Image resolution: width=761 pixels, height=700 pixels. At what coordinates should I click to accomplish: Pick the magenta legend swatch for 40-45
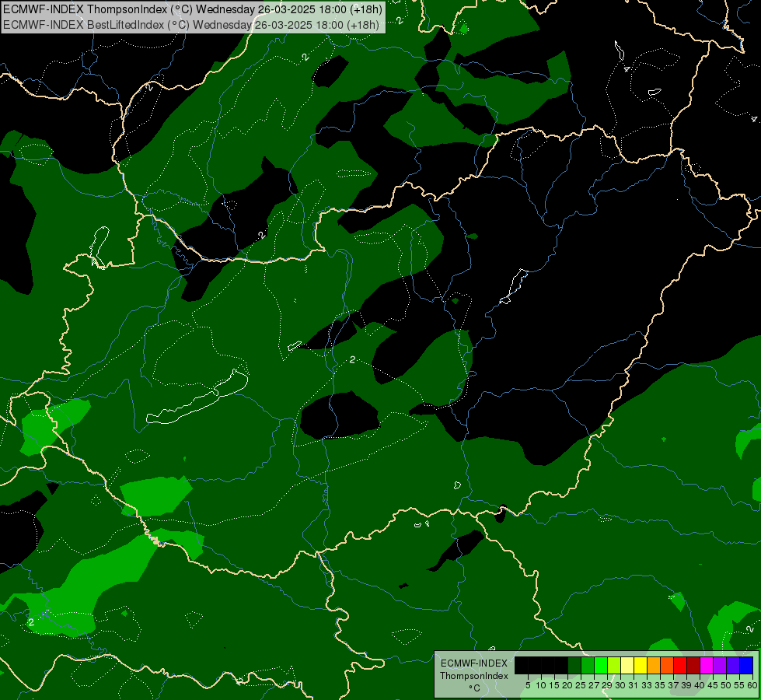tap(707, 665)
